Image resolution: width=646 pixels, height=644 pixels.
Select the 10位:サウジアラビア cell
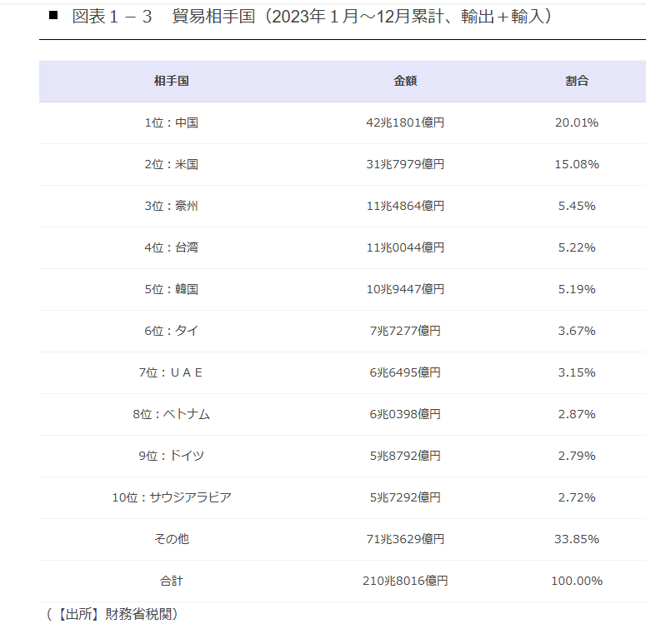[172, 497]
